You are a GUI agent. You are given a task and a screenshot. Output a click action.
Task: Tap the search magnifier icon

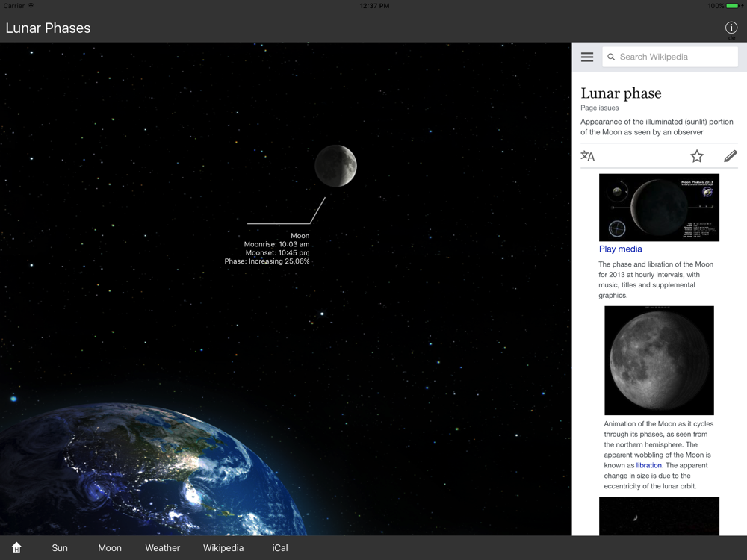611,57
